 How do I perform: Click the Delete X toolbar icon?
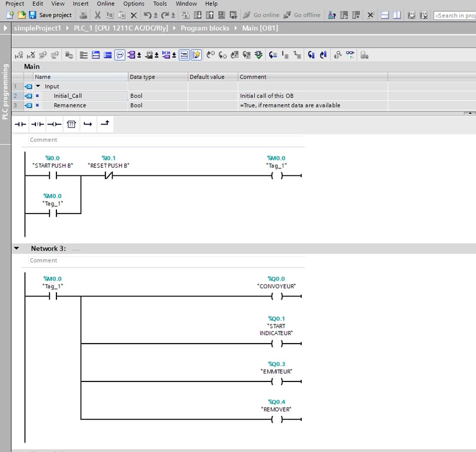point(133,15)
